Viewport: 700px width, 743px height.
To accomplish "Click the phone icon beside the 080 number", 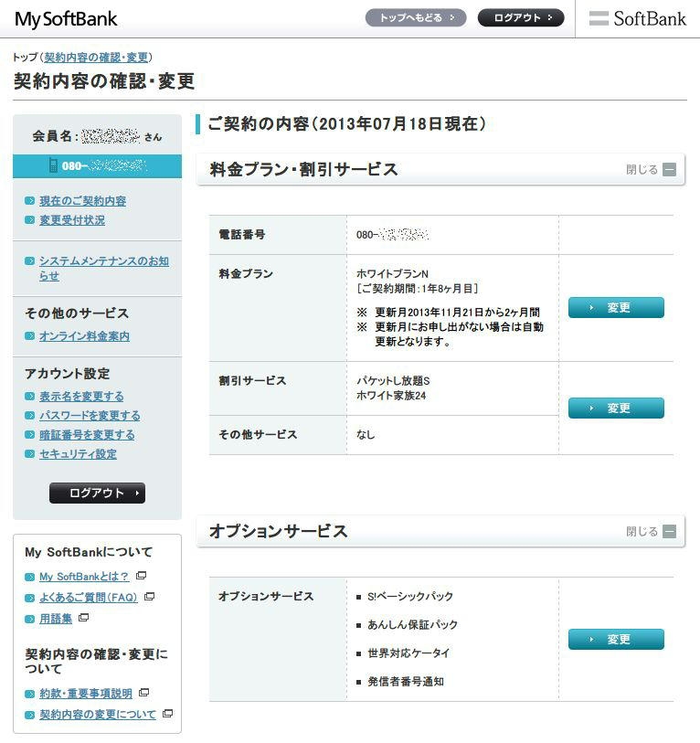I will click(x=54, y=165).
